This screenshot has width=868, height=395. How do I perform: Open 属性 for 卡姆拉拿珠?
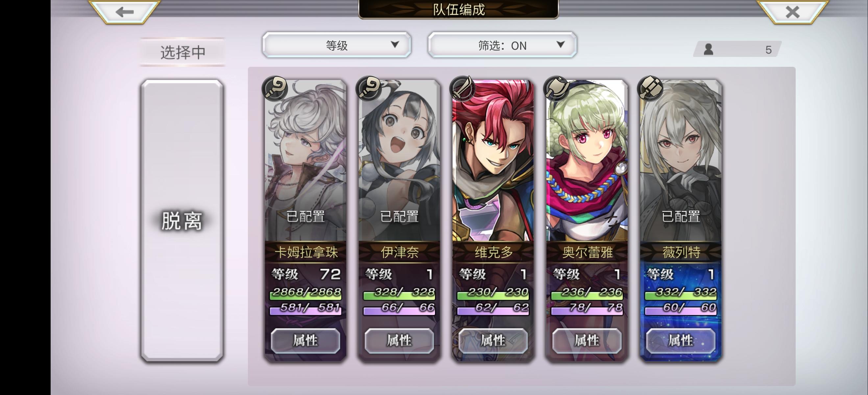[x=305, y=341]
